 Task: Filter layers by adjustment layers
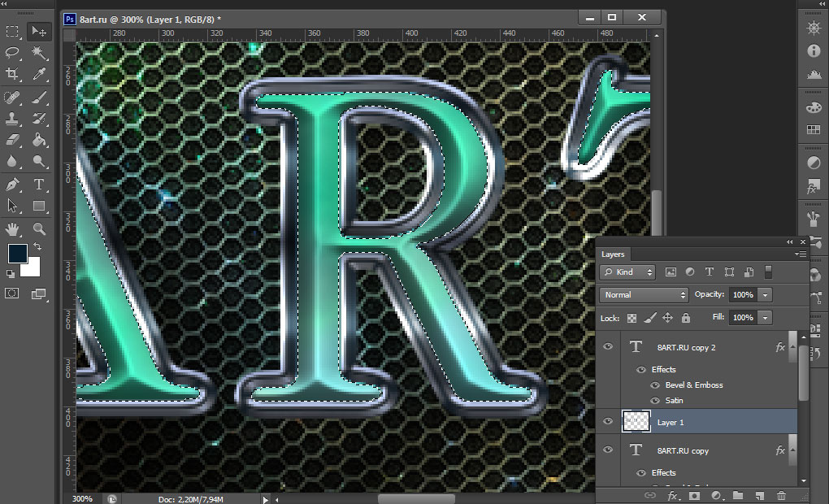click(690, 272)
